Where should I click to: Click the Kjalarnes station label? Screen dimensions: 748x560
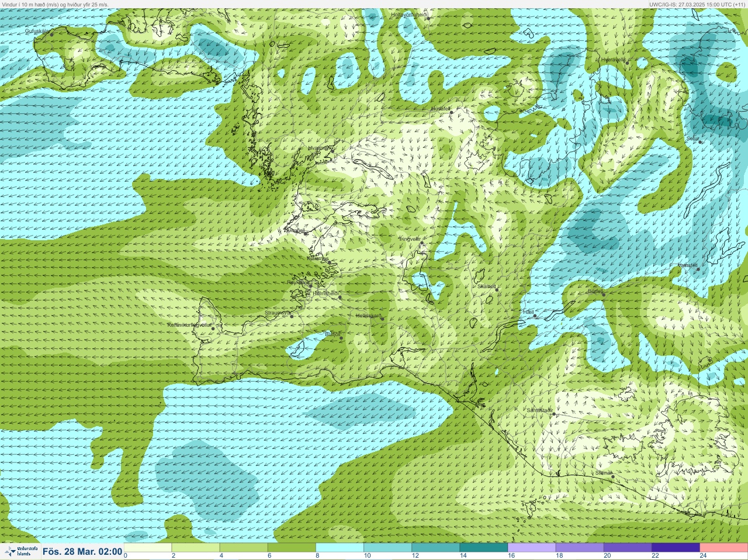click(318, 258)
